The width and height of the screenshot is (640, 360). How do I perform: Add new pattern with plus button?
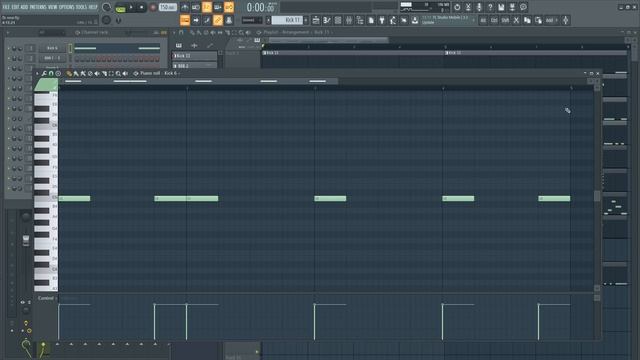tap(306, 20)
